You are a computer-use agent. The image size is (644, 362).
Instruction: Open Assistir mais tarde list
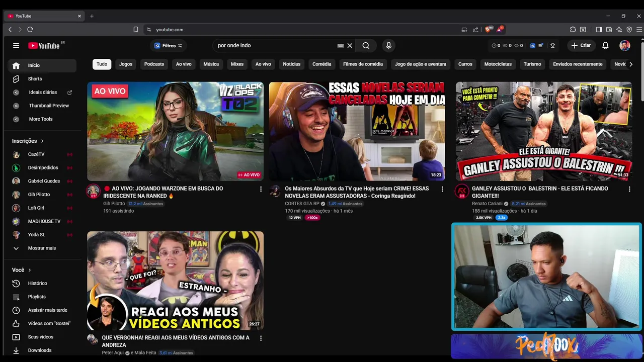pos(42,310)
